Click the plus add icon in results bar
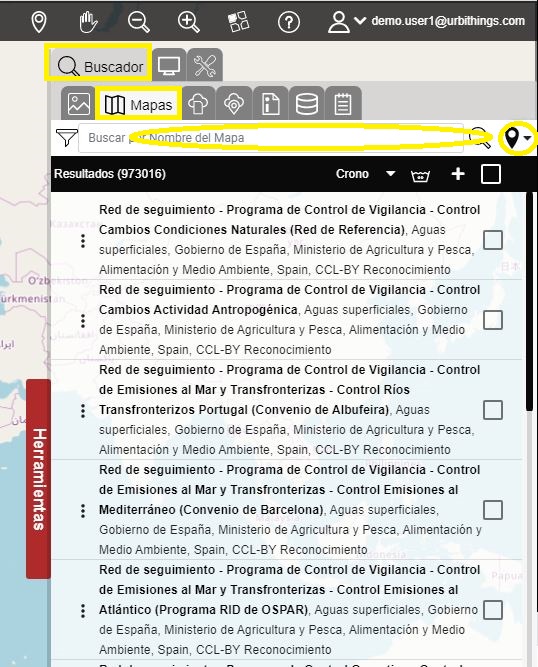This screenshot has height=667, width=538. 458,174
